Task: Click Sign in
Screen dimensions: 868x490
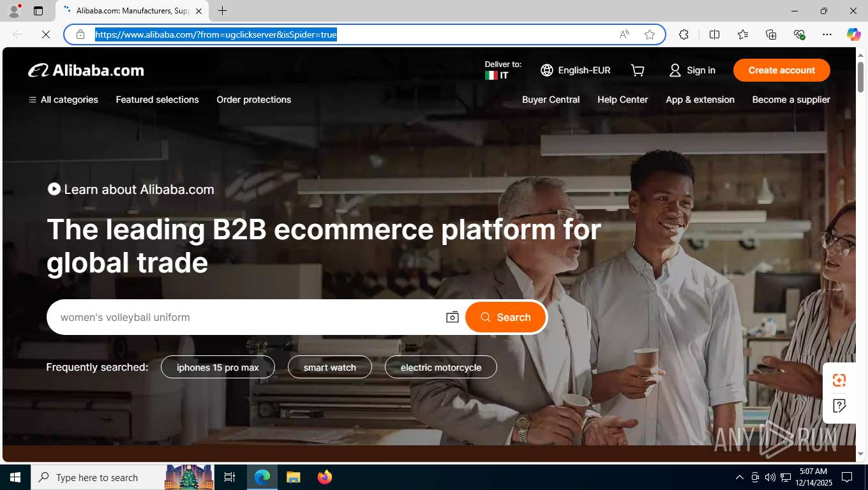Action: tap(692, 70)
